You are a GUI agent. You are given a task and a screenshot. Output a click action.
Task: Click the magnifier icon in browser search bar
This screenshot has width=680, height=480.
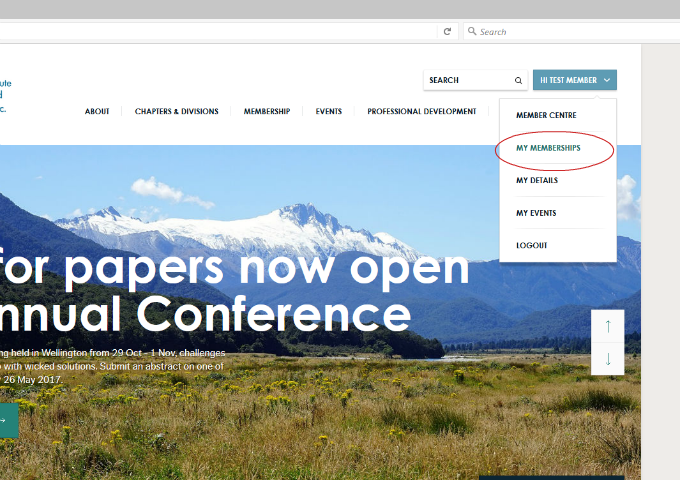(x=472, y=32)
